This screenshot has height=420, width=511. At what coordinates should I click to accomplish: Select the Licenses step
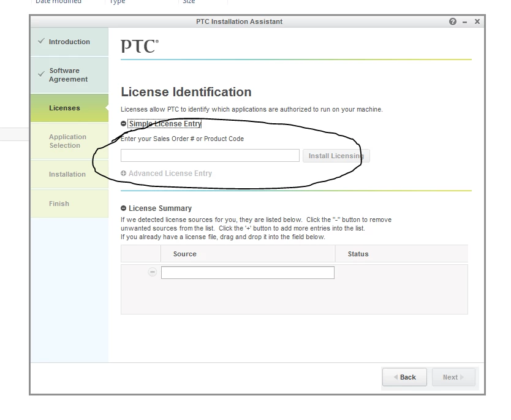(69, 108)
